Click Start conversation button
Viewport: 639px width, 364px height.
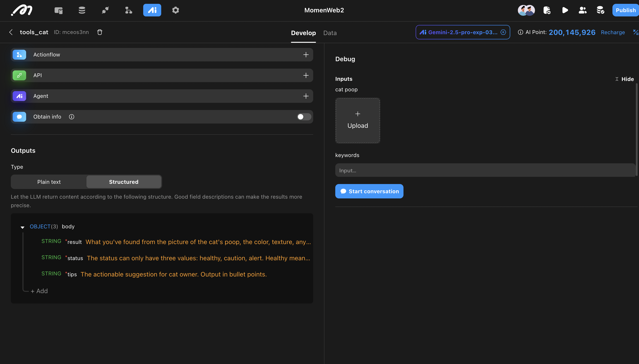coord(369,191)
